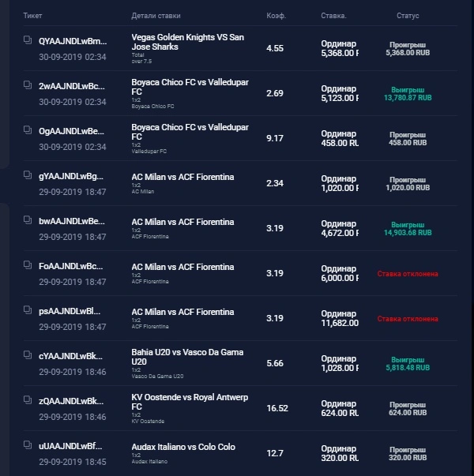The width and height of the screenshot is (474, 476).
Task: Copy ticket ID QYAAJNDLwBm icon
Action: pos(28,39)
